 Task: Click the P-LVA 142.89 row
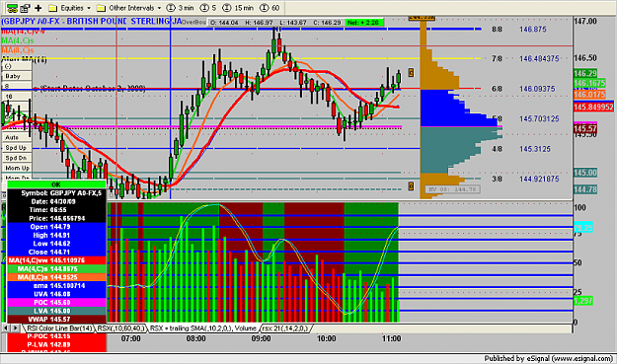click(56, 344)
